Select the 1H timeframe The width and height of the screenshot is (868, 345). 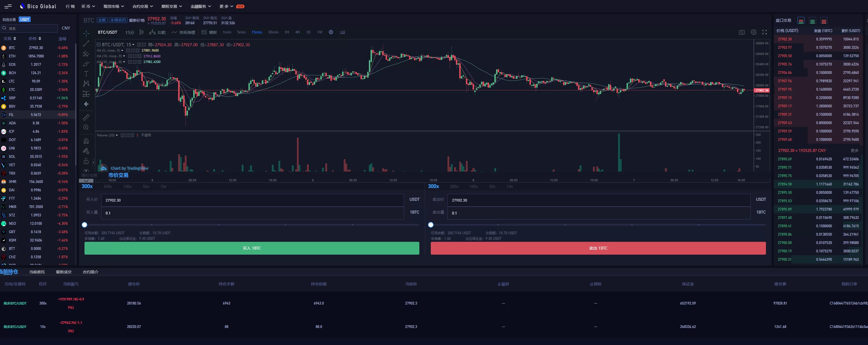pyautogui.click(x=287, y=32)
